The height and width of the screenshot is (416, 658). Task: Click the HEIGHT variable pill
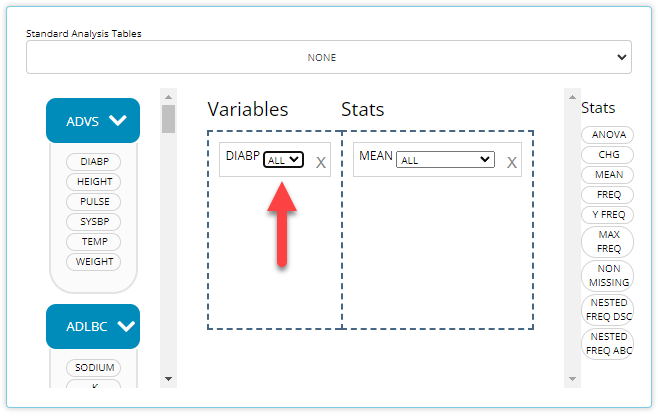[x=94, y=182]
